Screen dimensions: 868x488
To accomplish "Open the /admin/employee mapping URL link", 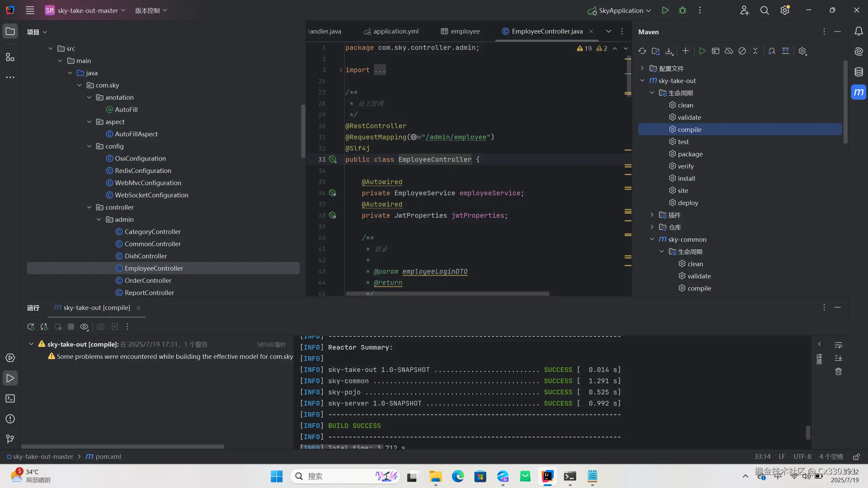I will click(x=456, y=137).
